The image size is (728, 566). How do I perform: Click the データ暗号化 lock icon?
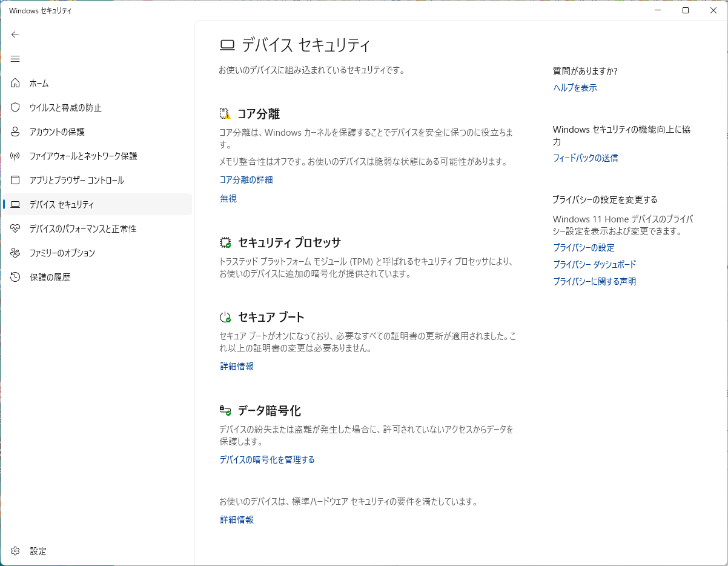coord(225,410)
